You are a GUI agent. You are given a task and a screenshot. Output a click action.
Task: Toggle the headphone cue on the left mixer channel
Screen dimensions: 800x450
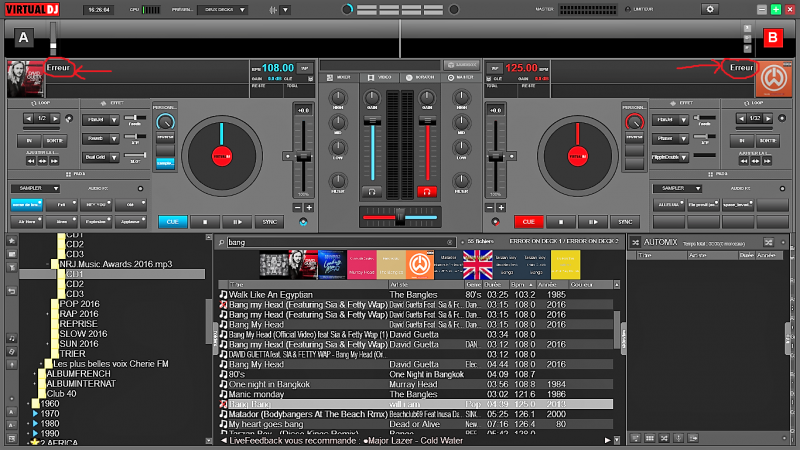coord(372,192)
